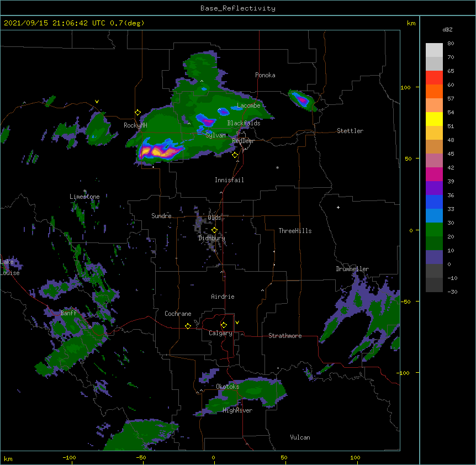The width and height of the screenshot is (476, 465).
Task: Click the Okotoks label
Action: (228, 387)
